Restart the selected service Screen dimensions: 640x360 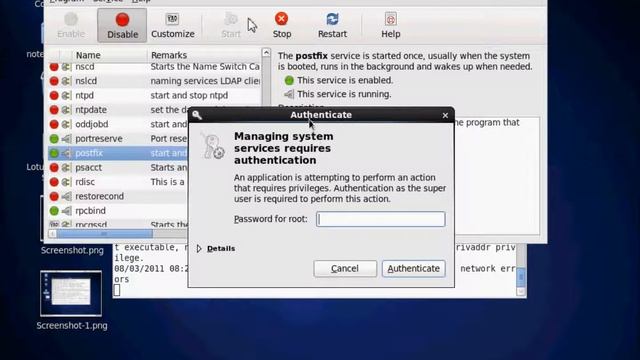(332, 26)
